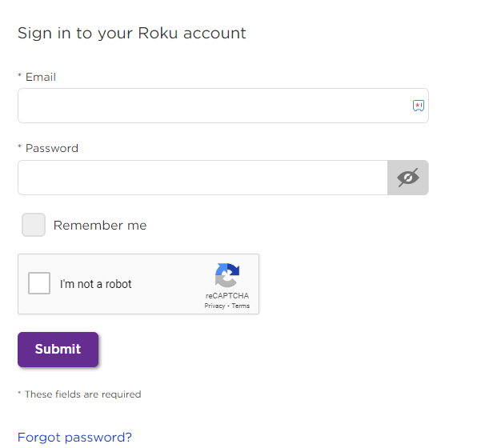481x448 pixels.
Task: Click into the Email input field
Action: click(223, 106)
